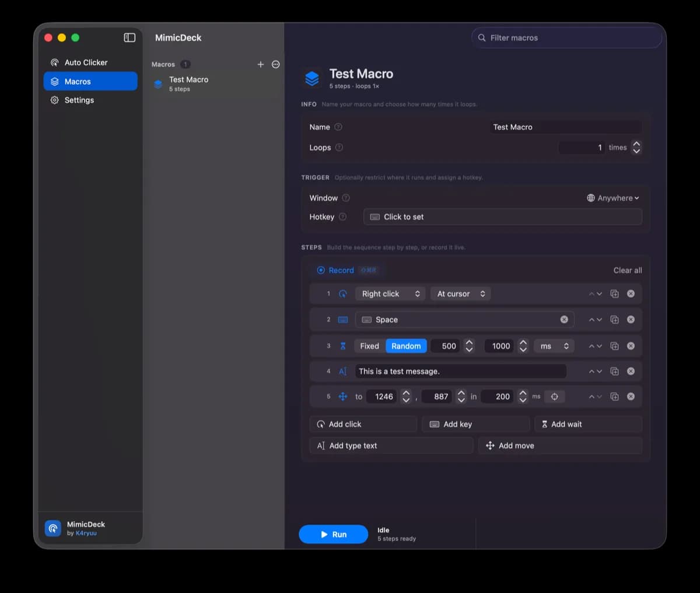The image size is (700, 593).
Task: Click the Loops count field
Action: tap(582, 147)
